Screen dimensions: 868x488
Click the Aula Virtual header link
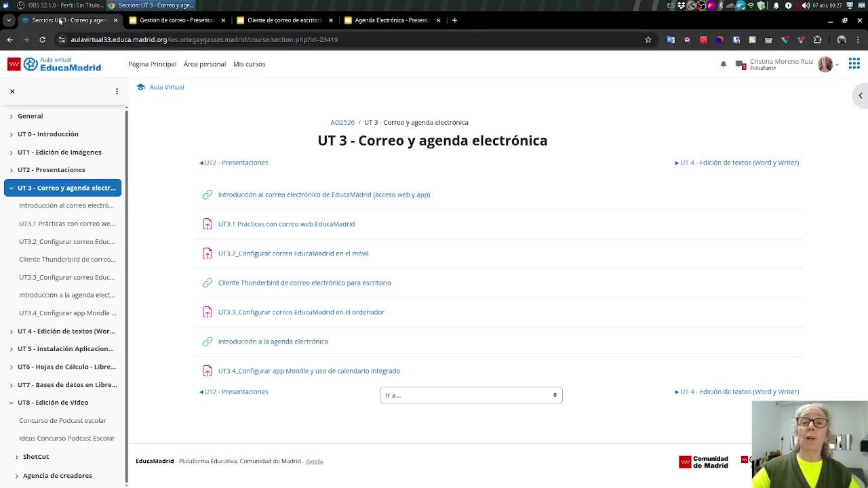pos(166,87)
